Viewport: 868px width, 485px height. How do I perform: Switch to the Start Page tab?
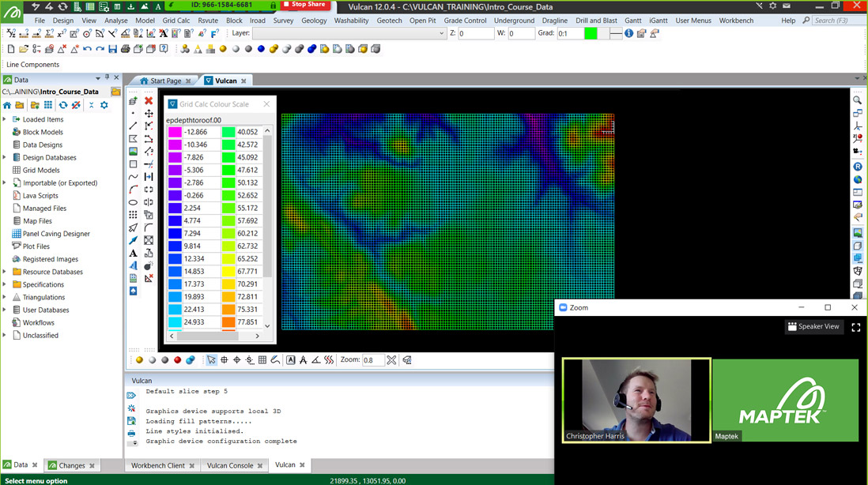(165, 81)
